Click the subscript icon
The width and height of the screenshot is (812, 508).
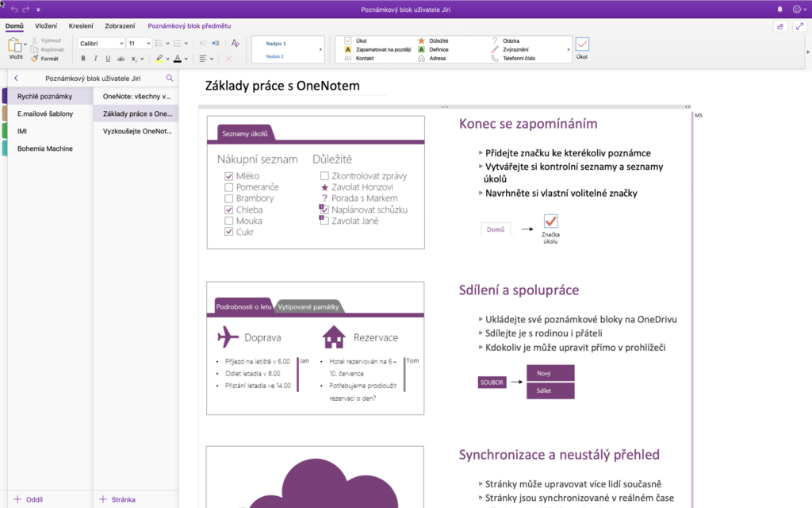coord(133,59)
